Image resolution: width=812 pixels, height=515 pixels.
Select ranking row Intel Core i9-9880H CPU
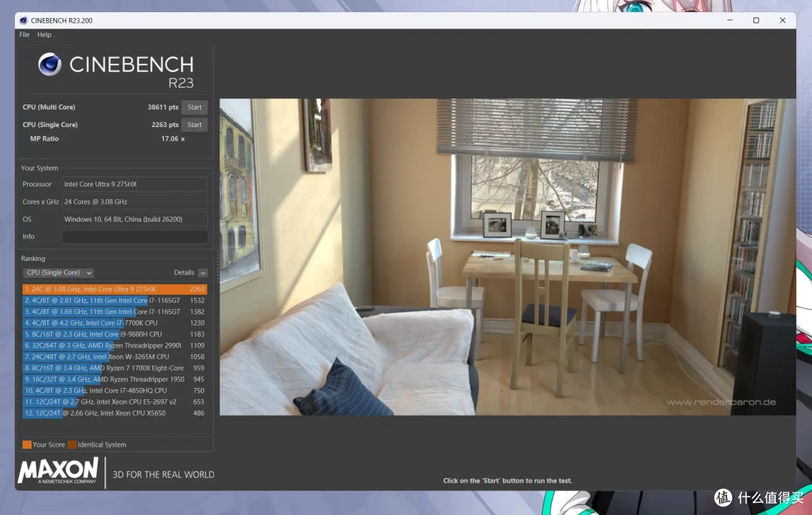pyautogui.click(x=114, y=335)
